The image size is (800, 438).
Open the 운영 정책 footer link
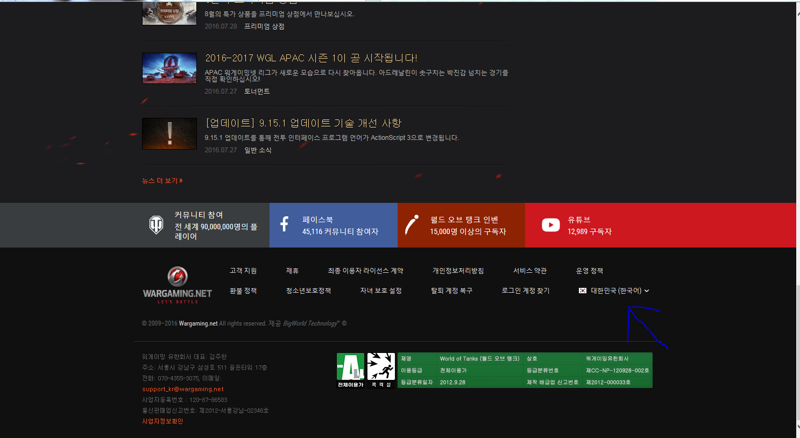pyautogui.click(x=589, y=271)
